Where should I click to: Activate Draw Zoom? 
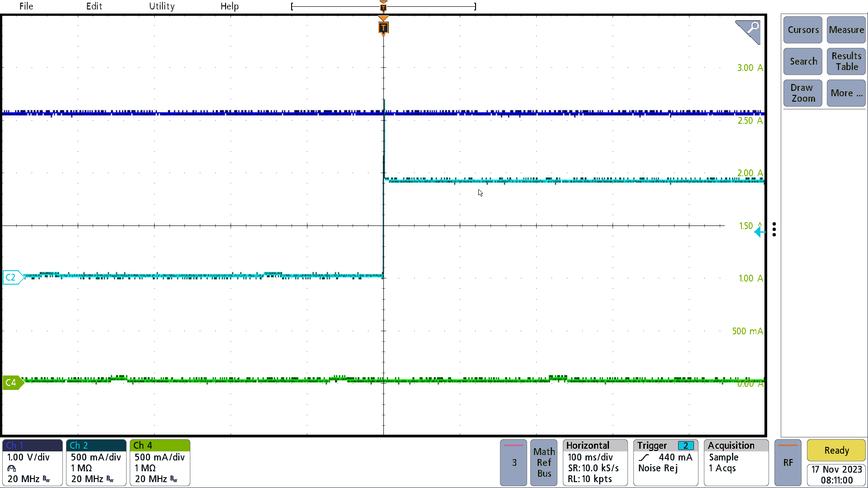[x=803, y=93]
